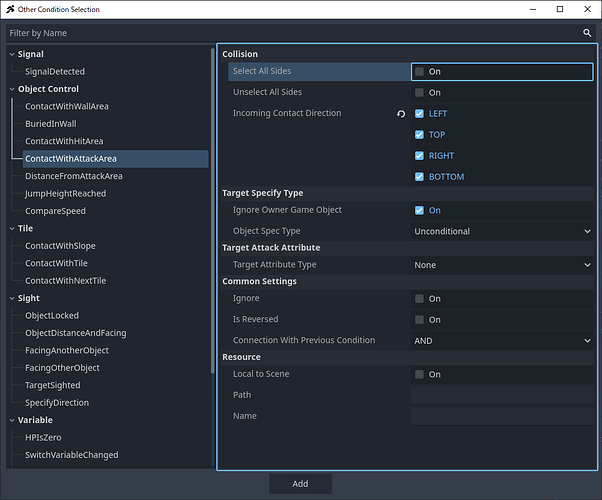Expand Connection With Previous Condition dropdown
Image resolution: width=602 pixels, height=500 pixels.
point(502,340)
